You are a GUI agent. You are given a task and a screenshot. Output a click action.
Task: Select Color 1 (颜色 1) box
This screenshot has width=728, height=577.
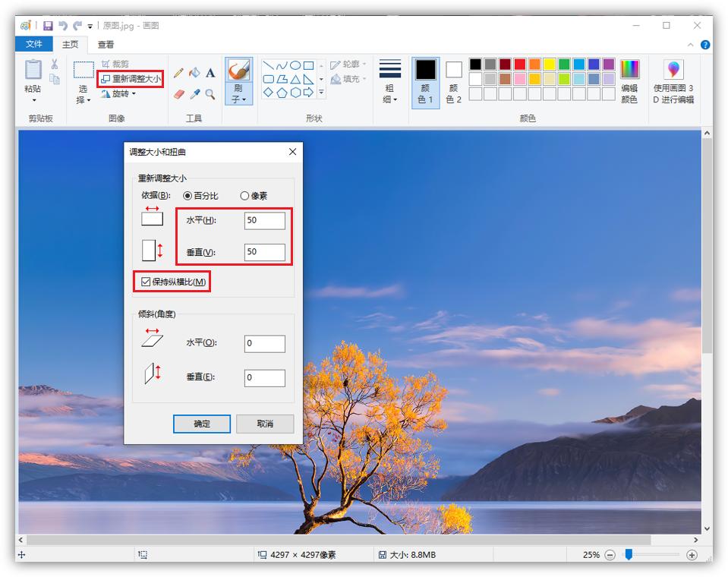pos(425,83)
